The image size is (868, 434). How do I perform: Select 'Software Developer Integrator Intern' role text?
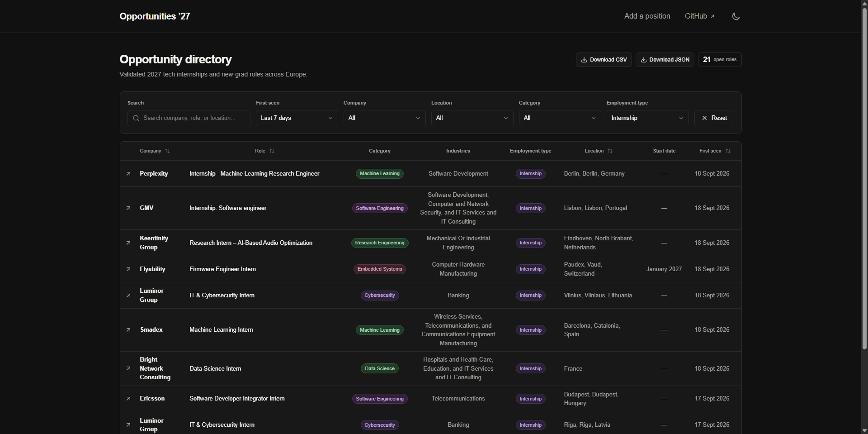(x=237, y=399)
